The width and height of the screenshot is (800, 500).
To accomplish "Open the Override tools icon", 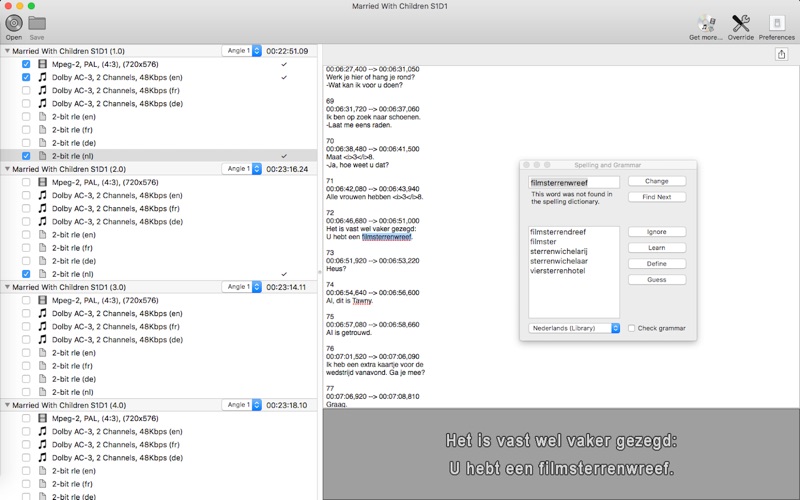I will tap(741, 23).
